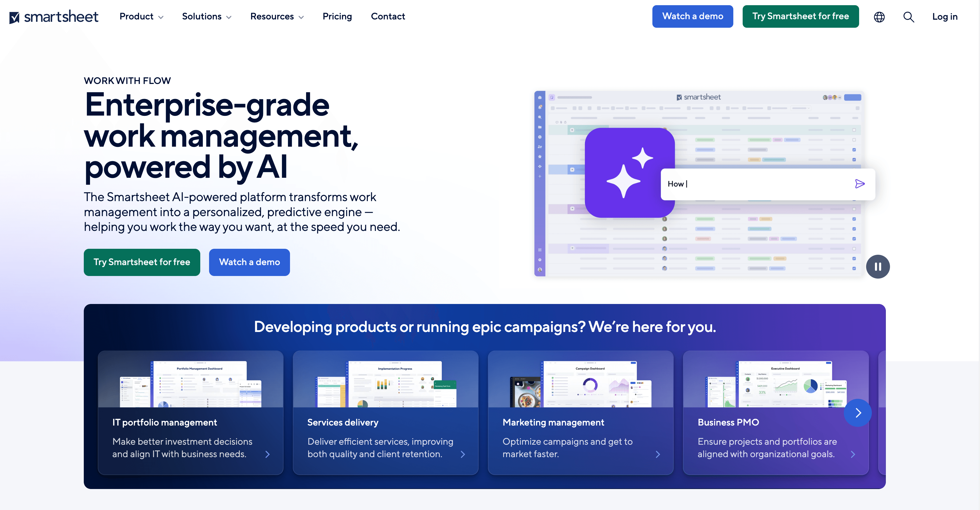Click the purple AI sparkle tile

click(630, 173)
